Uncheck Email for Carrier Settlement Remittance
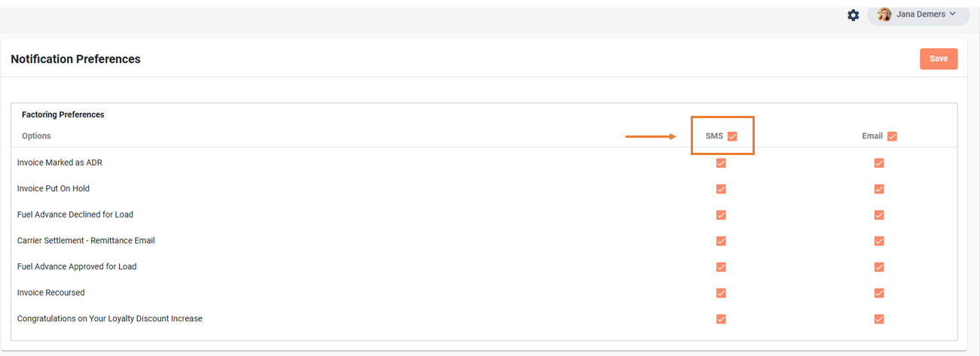This screenshot has width=980, height=356. [x=878, y=241]
